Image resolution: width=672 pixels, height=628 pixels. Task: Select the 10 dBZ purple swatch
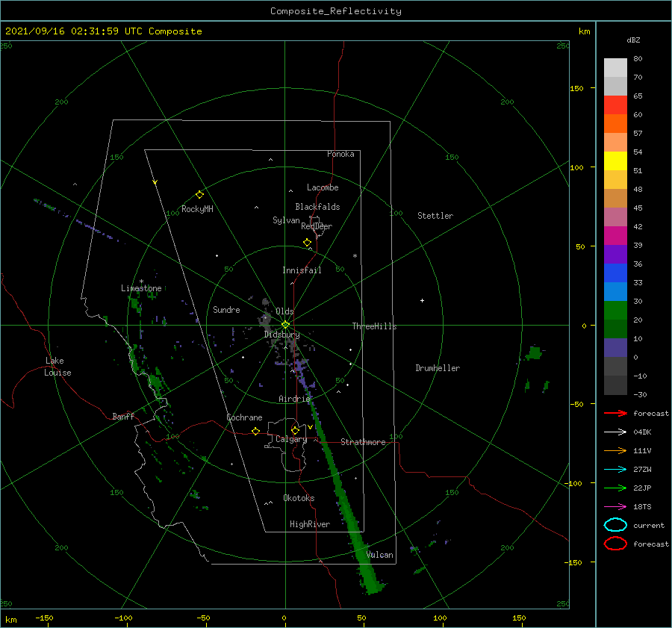[x=615, y=348]
